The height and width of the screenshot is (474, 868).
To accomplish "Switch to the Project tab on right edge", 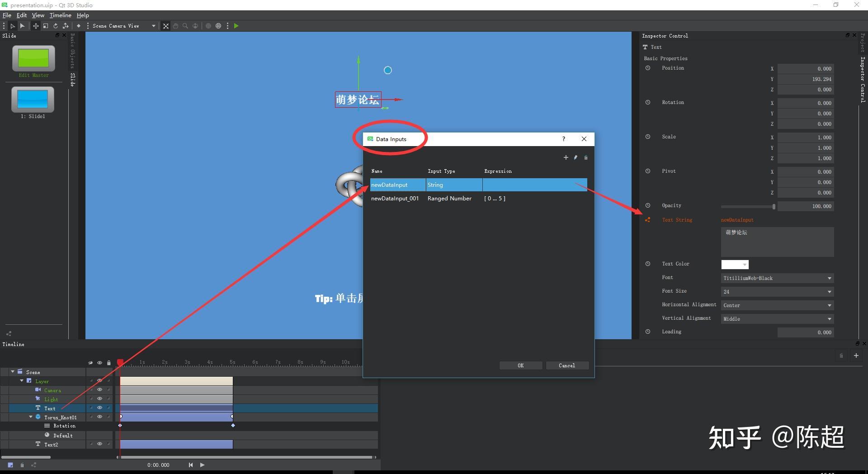I will [863, 43].
